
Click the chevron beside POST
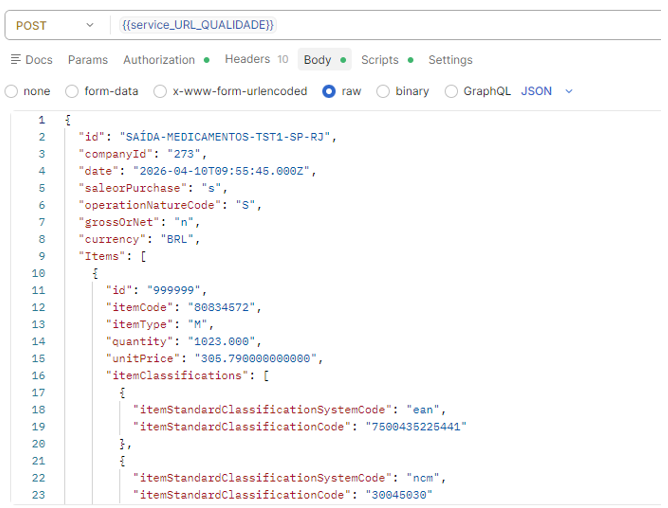pos(90,25)
